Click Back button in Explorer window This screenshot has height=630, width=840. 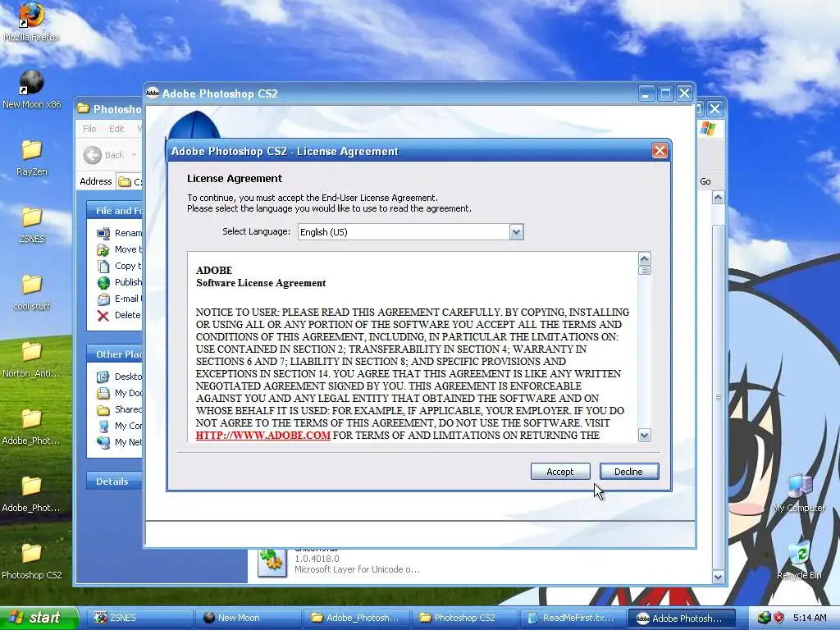(x=105, y=155)
